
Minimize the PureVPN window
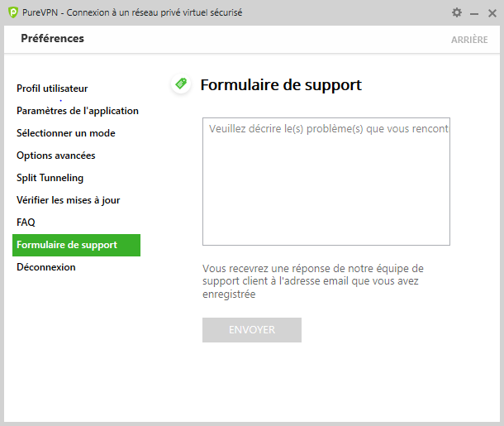474,14
